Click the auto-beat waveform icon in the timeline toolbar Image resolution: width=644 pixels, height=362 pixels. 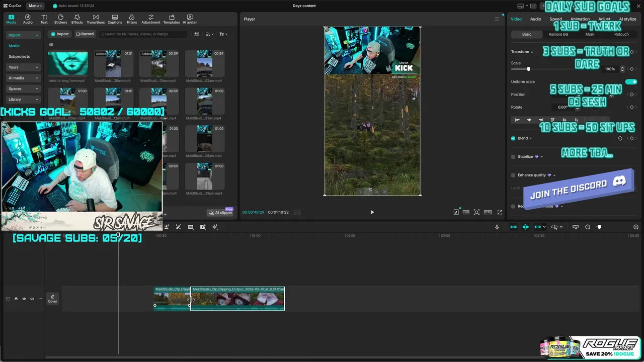click(x=215, y=227)
